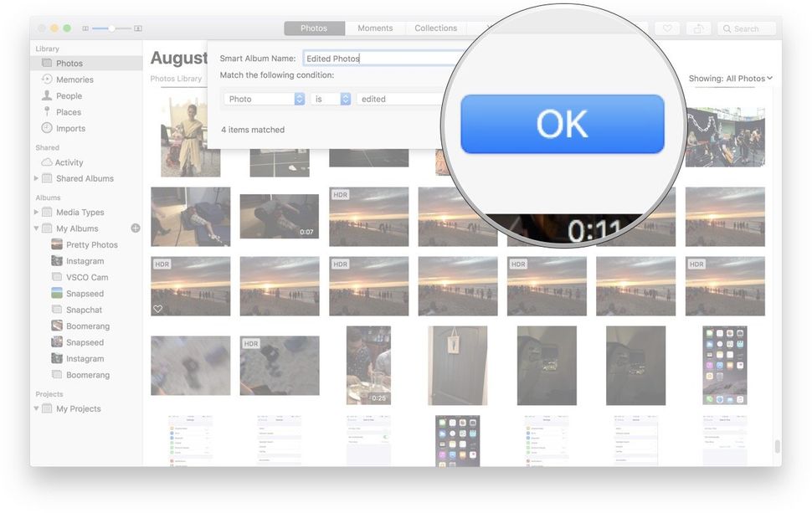
Task: Open the Share menu icon in the toolbar
Action: pyautogui.click(x=699, y=28)
